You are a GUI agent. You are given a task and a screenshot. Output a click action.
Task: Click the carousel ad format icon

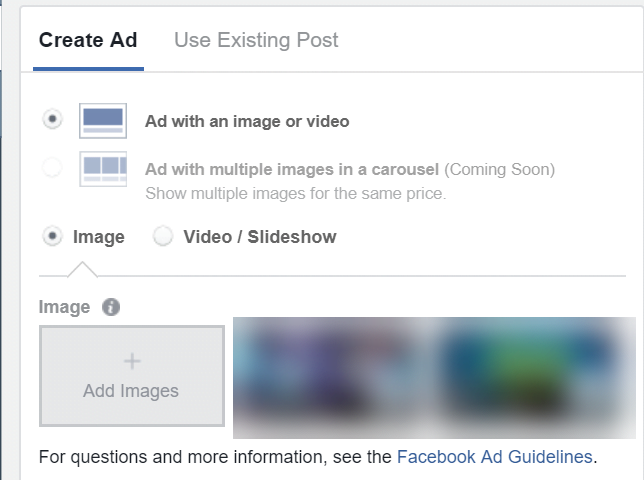[103, 169]
